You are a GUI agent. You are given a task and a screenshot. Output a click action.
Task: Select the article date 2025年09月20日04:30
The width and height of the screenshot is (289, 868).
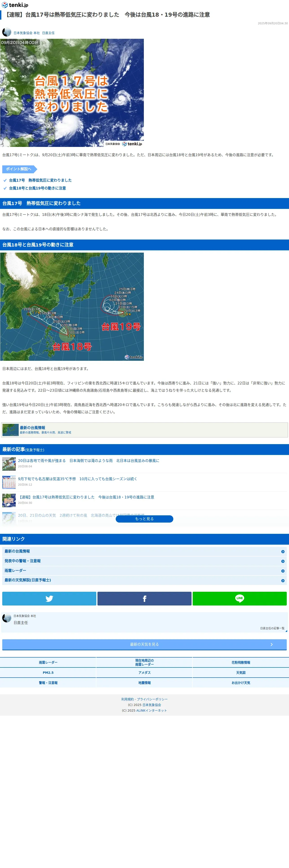click(x=273, y=23)
